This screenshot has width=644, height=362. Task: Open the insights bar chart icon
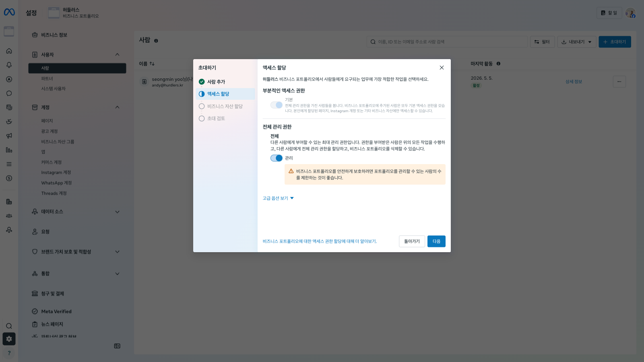9,150
